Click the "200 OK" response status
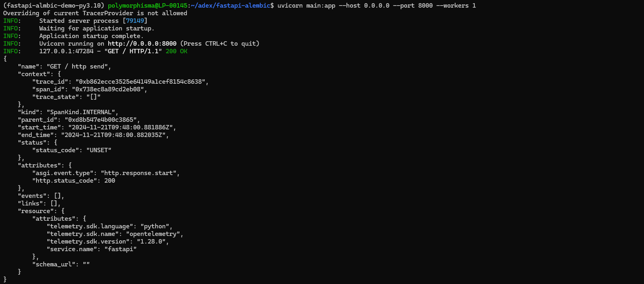This screenshot has width=644, height=284. coord(176,51)
